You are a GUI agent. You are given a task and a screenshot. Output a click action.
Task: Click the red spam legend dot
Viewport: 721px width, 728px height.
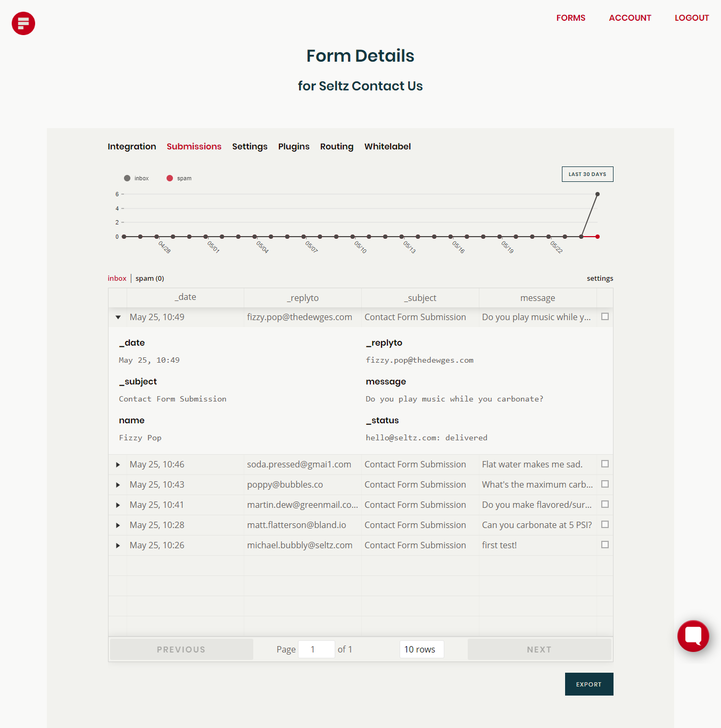tap(170, 178)
